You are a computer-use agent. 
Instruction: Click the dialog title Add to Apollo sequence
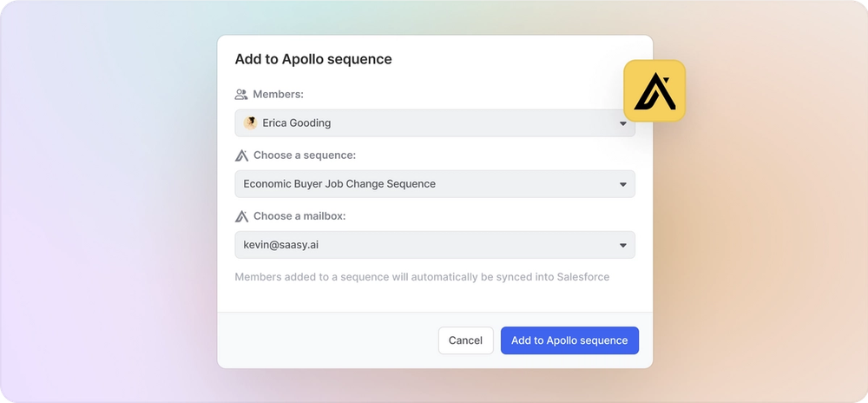(313, 59)
